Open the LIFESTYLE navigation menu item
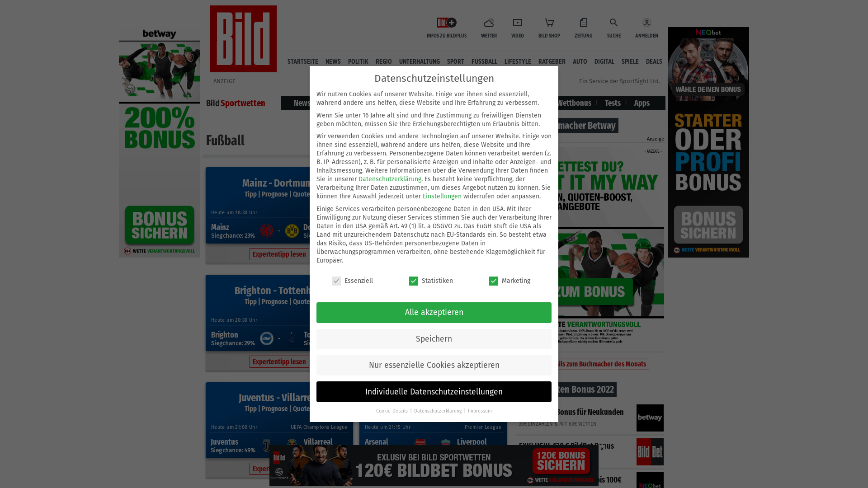This screenshot has width=868, height=488. tap(518, 61)
